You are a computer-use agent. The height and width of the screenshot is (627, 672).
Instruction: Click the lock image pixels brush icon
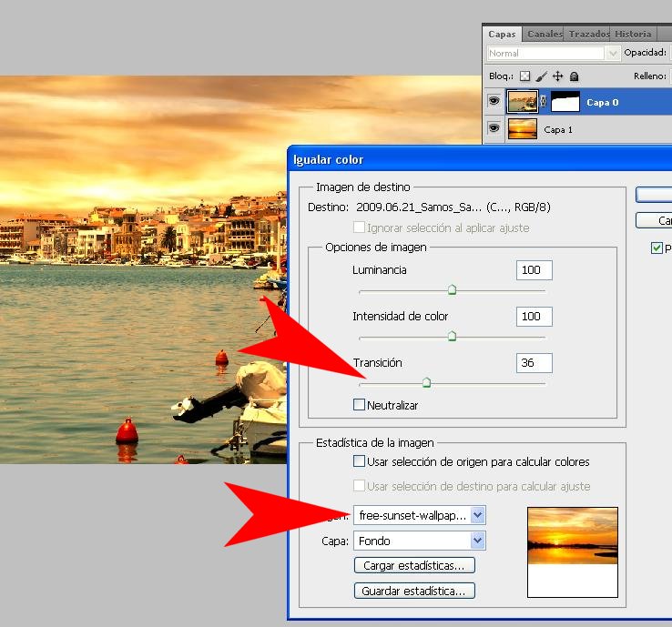pyautogui.click(x=541, y=76)
